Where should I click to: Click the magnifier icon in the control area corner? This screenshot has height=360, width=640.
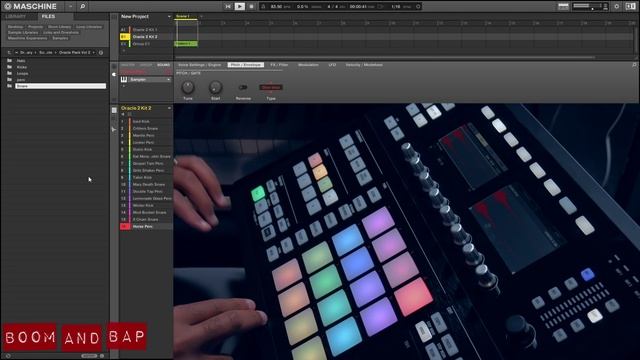pos(634,65)
